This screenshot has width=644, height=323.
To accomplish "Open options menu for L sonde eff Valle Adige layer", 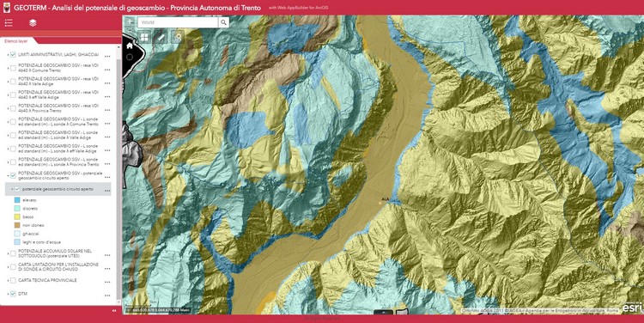I will [107, 151].
